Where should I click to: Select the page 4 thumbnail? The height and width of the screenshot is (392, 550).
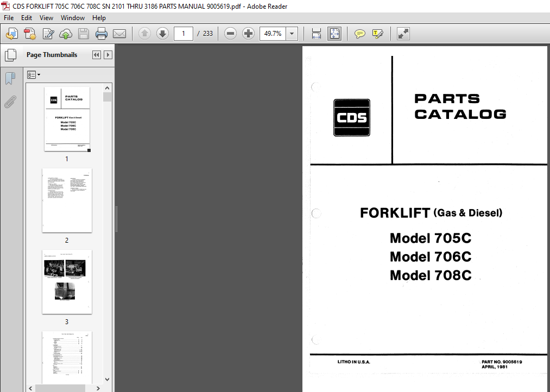[x=67, y=357]
